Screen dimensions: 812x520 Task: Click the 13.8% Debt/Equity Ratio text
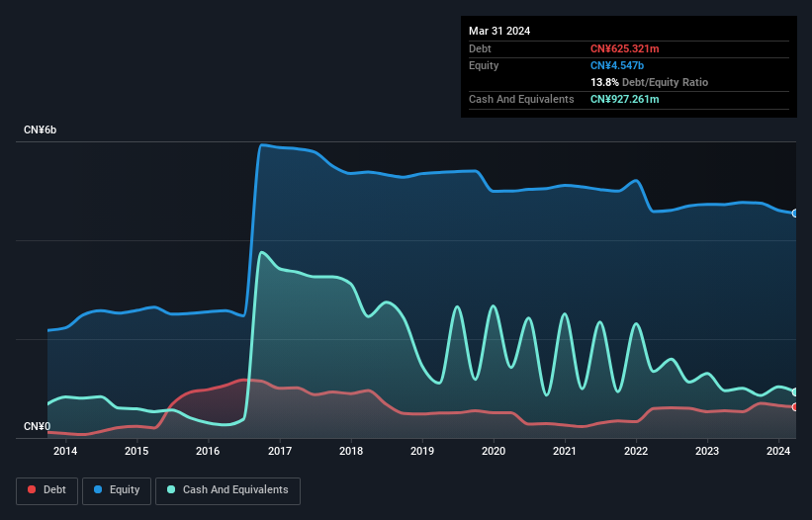649,82
